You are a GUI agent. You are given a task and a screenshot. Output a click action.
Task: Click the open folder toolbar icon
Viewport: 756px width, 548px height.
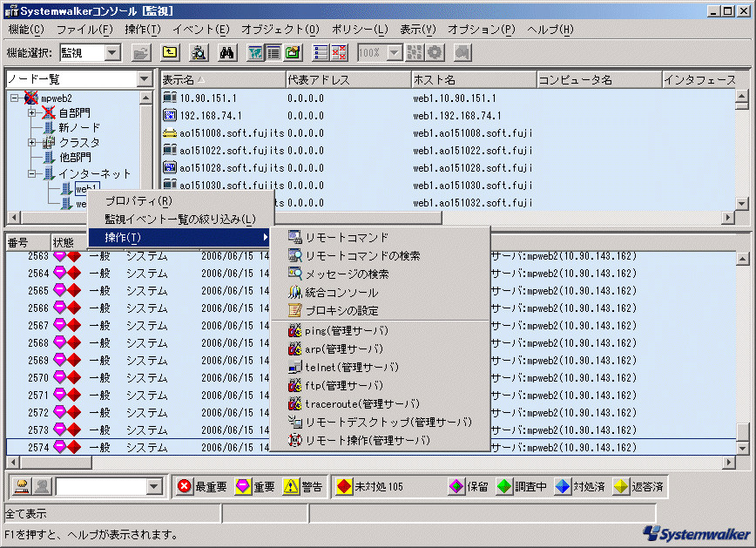[141, 52]
